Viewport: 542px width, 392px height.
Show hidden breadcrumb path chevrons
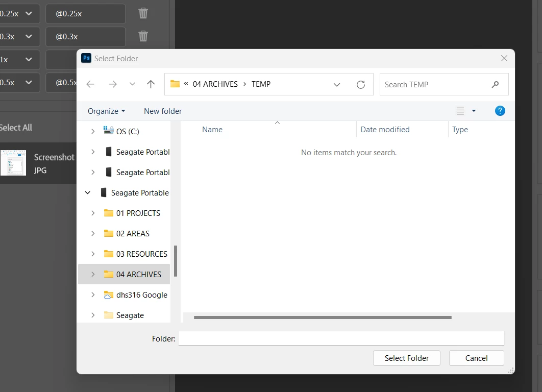click(x=186, y=84)
